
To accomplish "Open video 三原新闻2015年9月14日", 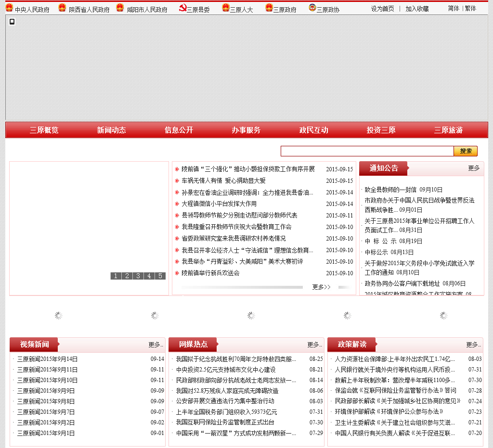I will [48, 359].
